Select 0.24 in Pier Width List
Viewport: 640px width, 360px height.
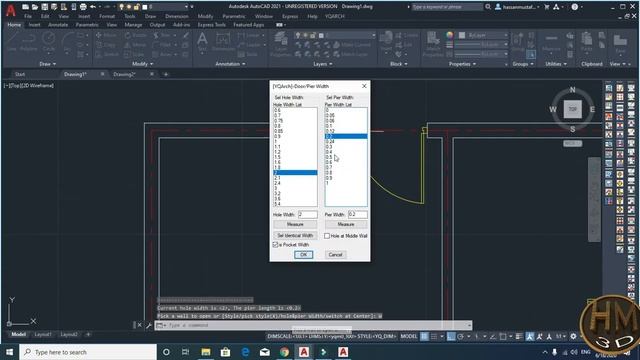pos(346,141)
